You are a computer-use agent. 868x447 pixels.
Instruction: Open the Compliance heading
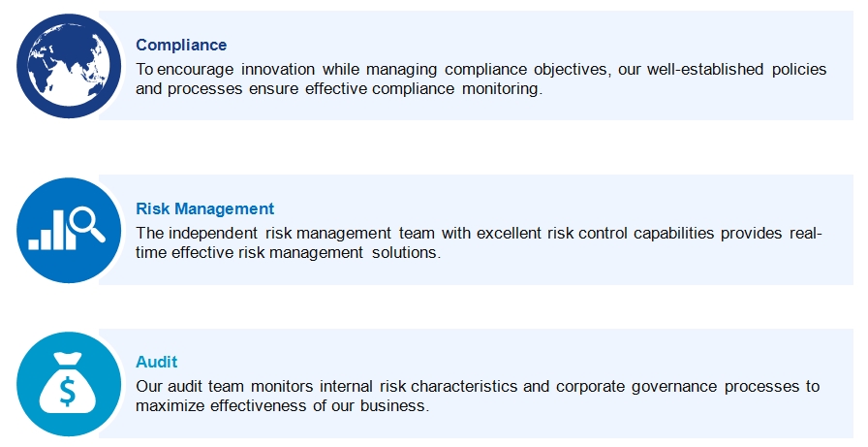coord(181,45)
